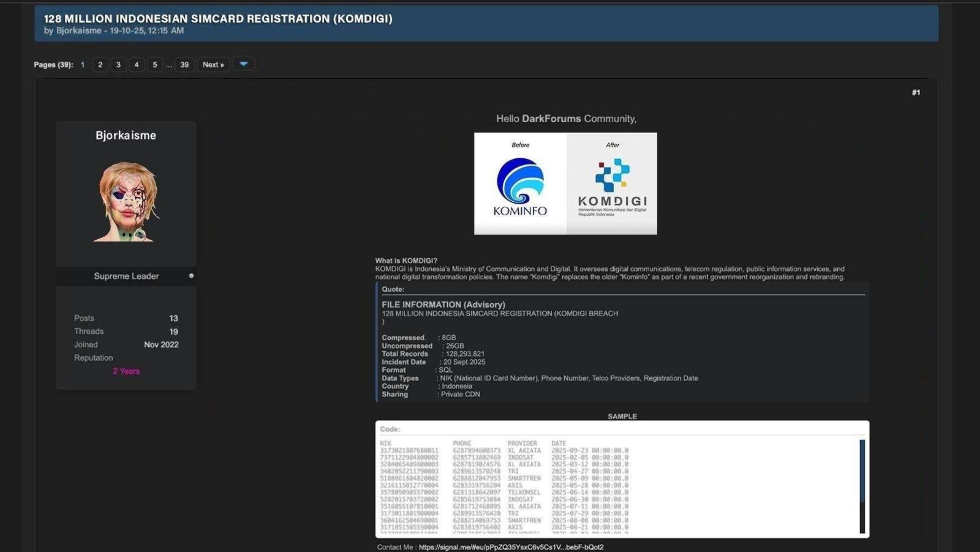Go to page 2 of thread
This screenshot has width=980, height=552.
(100, 65)
